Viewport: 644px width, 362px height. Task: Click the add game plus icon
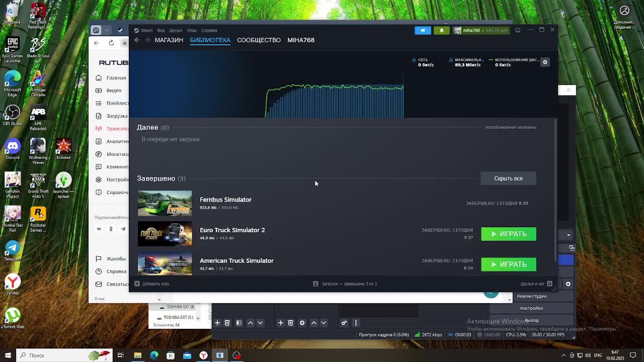[x=137, y=284]
